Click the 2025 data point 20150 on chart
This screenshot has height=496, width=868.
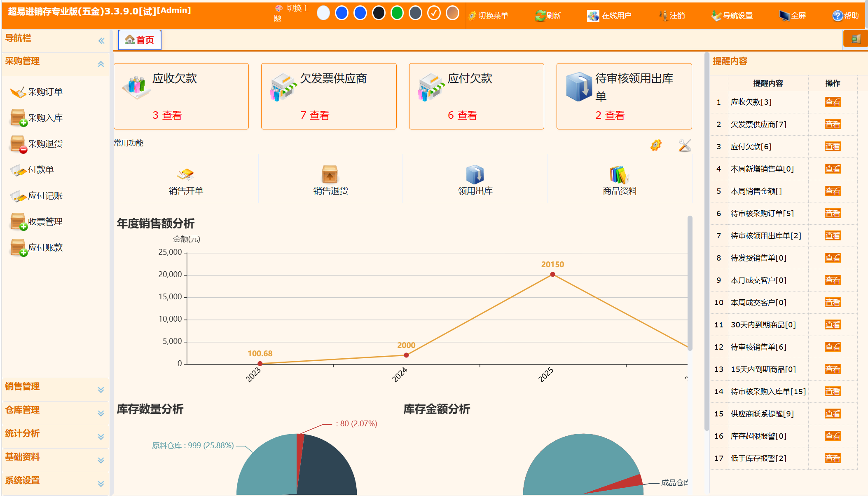[x=552, y=274]
